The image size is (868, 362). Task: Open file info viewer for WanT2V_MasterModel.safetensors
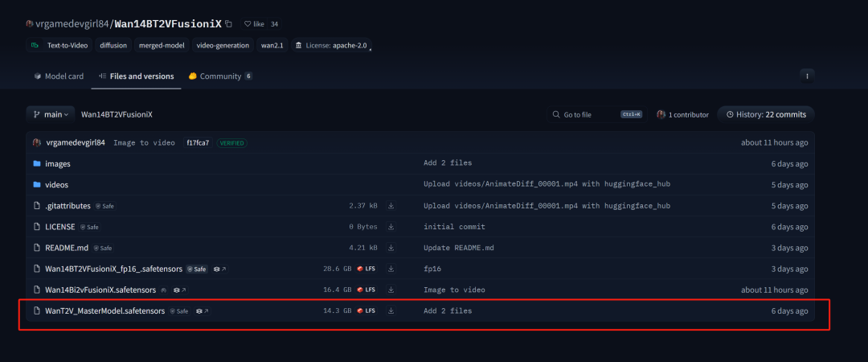(202, 311)
